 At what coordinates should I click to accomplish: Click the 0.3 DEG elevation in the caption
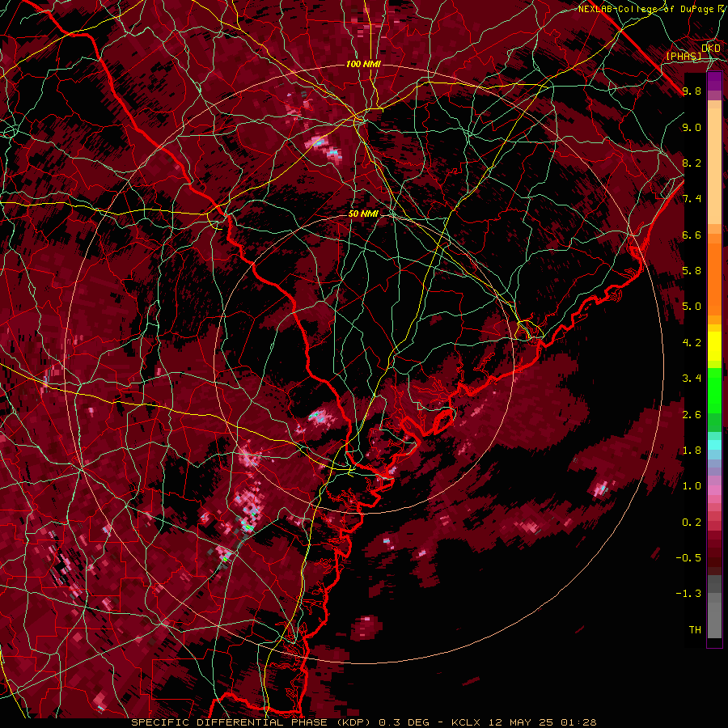[x=405, y=722]
